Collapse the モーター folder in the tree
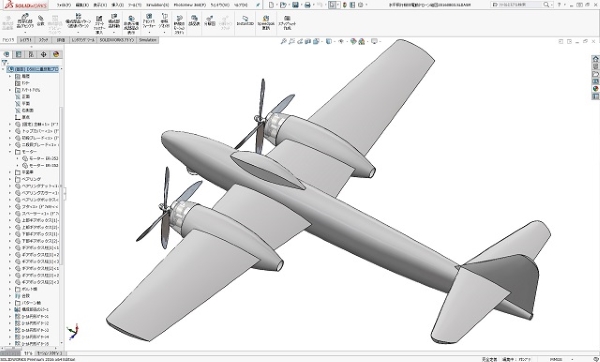 point(10,152)
